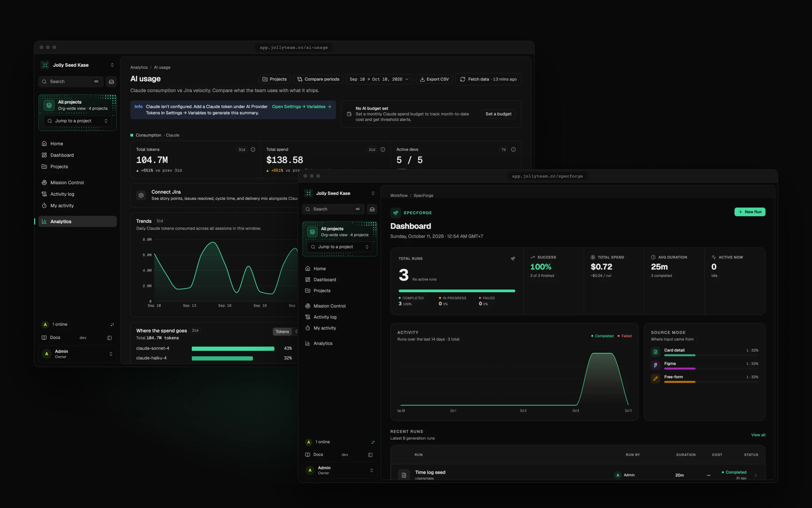Go to Dashboard in SpecForge window sidebar
The image size is (812, 508).
tap(340, 280)
